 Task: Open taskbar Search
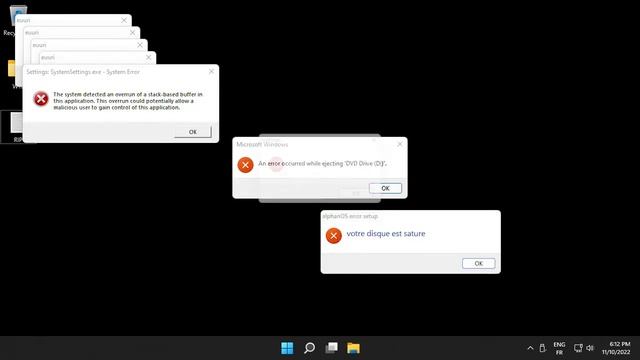pos(309,348)
